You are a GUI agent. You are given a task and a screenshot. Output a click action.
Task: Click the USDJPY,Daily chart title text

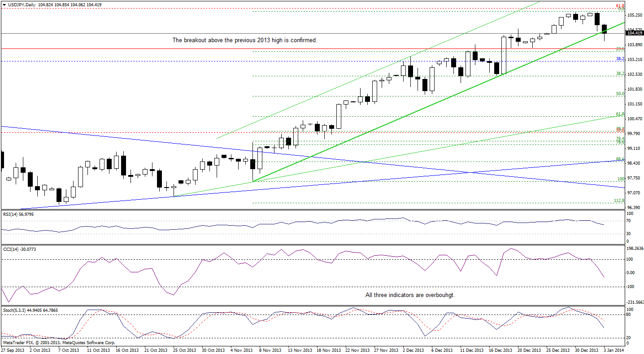tap(22, 4)
